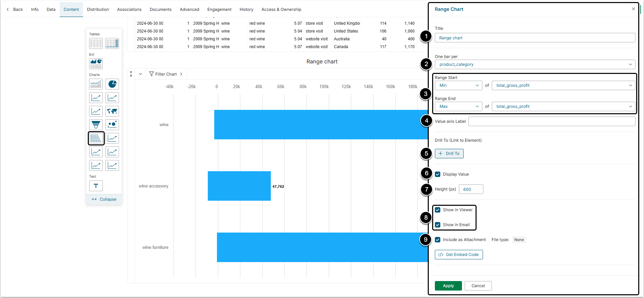This screenshot has height=298, width=644.
Task: Click the Cancel button
Action: (x=478, y=286)
